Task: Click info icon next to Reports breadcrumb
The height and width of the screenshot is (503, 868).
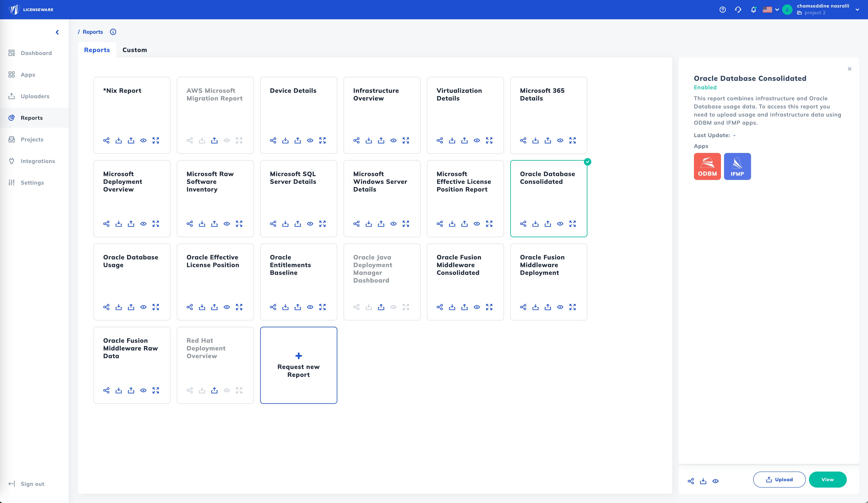Action: 113,32
